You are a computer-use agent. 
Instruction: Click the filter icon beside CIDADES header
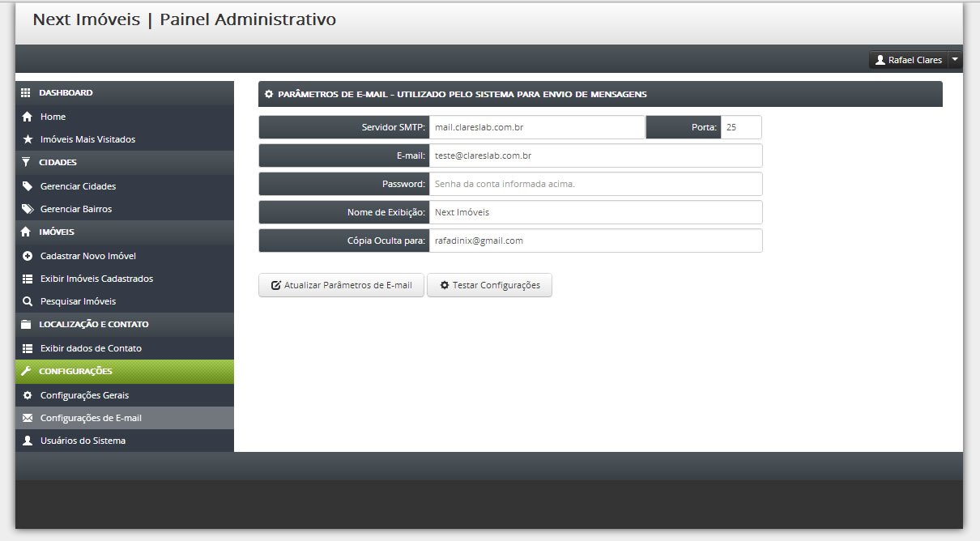click(x=26, y=162)
